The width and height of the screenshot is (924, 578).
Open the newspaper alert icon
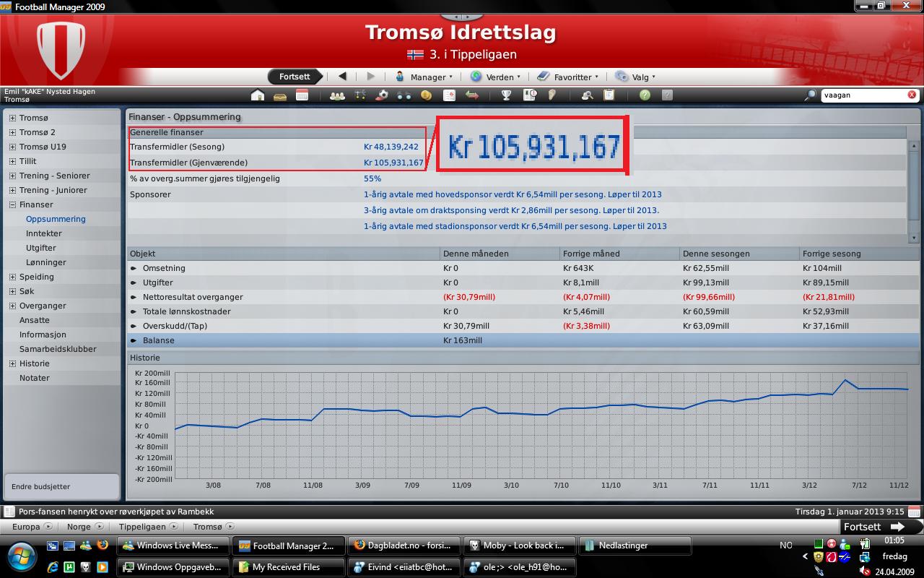[x=530, y=95]
